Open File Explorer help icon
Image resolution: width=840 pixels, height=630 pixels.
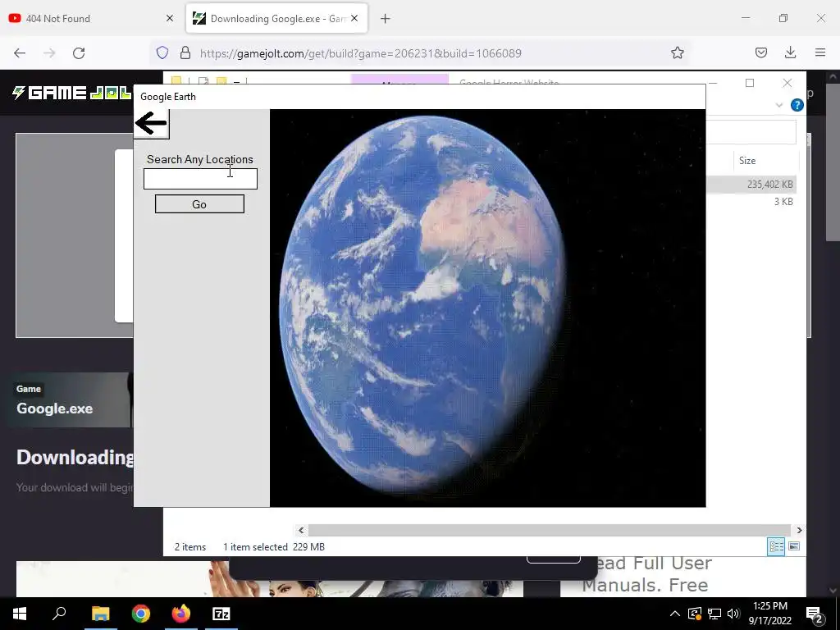point(797,105)
